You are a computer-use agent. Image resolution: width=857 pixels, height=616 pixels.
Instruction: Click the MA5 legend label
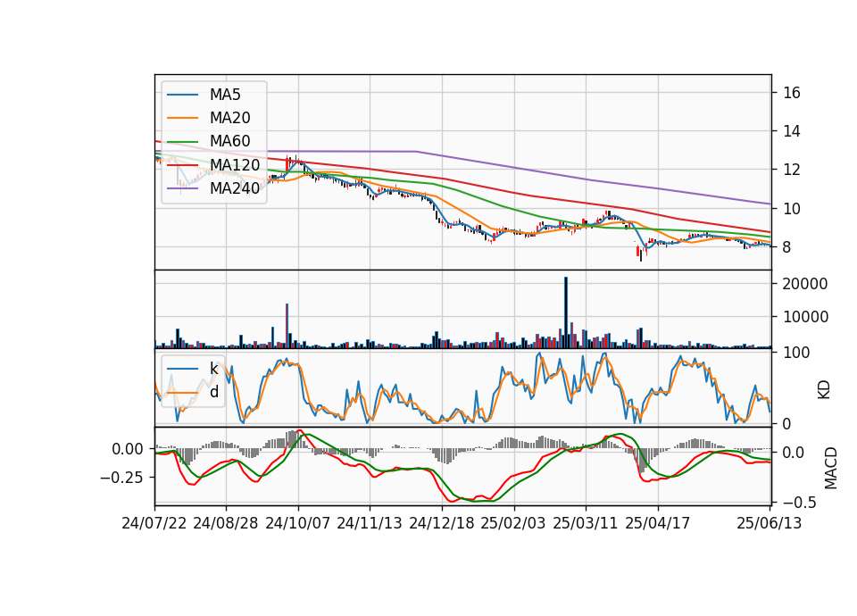pos(225,95)
